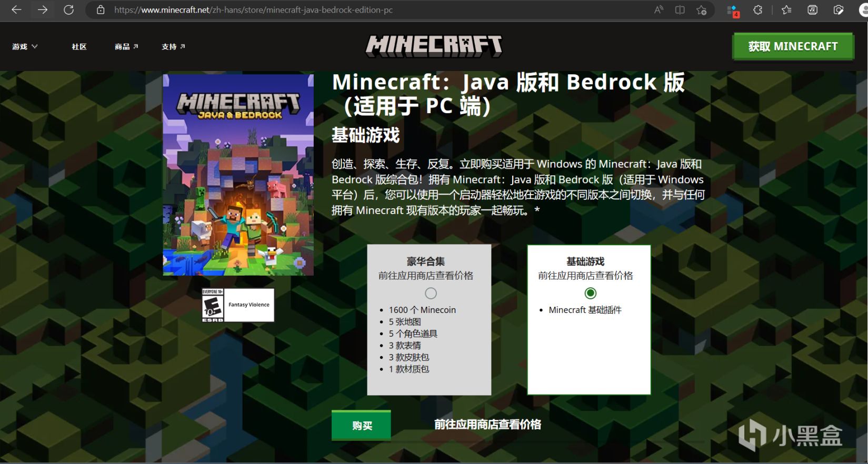
Task: Select the 基础游戏 radio button
Action: (591, 293)
